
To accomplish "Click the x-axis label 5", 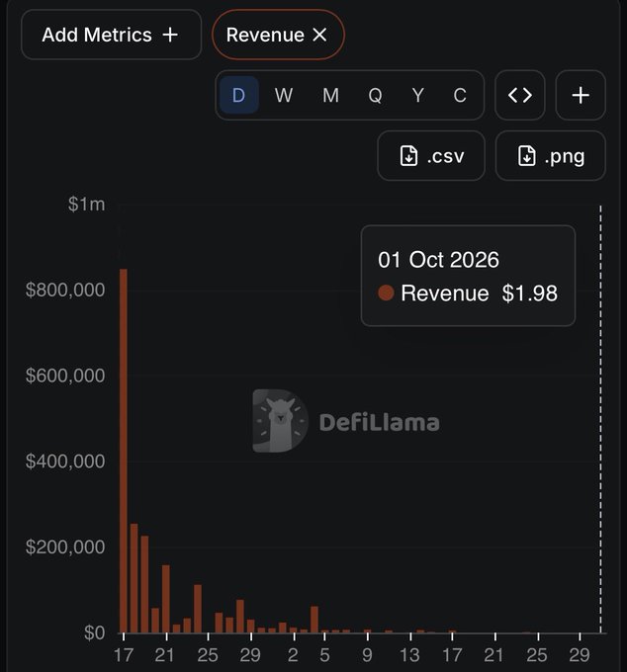I will click(x=324, y=655).
